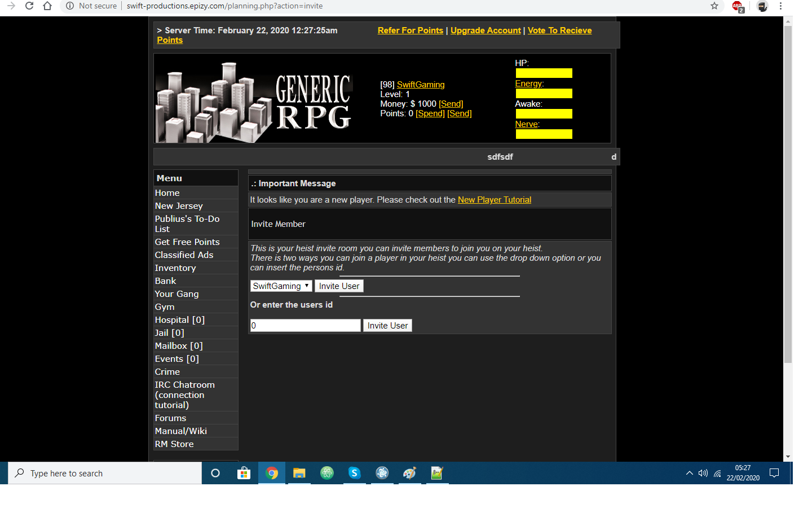Select Your Gang from the menu
This screenshot has height=508, width=812.
(176, 294)
